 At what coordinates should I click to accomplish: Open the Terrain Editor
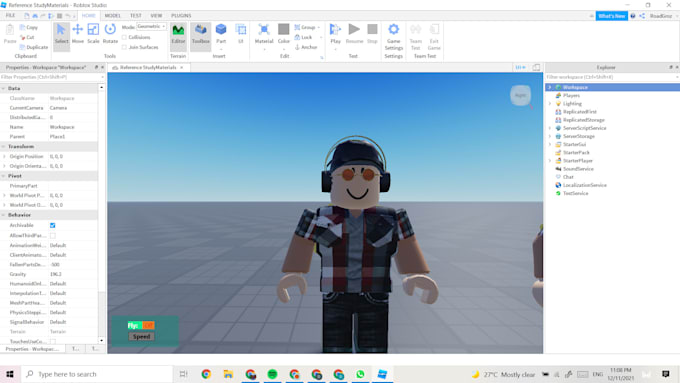pos(178,34)
